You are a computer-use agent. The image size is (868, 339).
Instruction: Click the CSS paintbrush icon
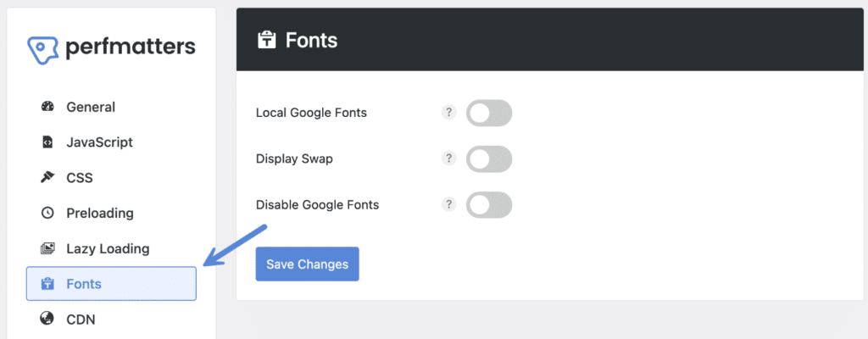pos(47,178)
